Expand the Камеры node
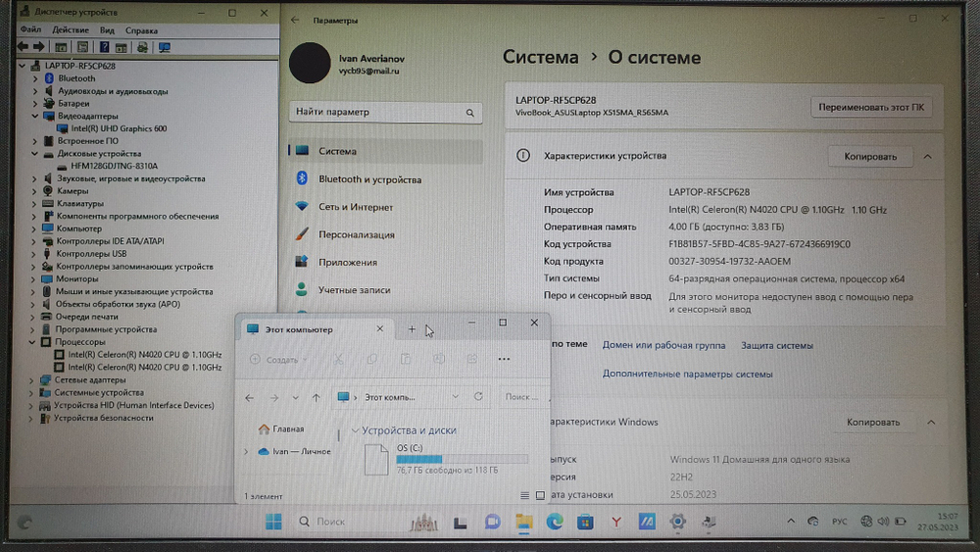 [x=34, y=190]
